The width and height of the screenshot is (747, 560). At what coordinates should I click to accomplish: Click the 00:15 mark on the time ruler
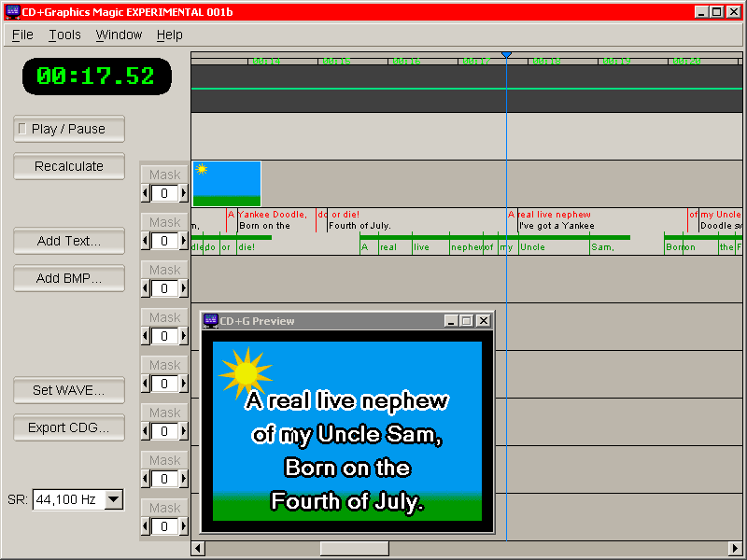click(336, 61)
